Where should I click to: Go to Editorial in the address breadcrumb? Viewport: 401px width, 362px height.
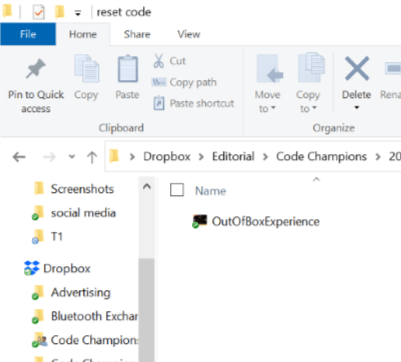coord(233,157)
